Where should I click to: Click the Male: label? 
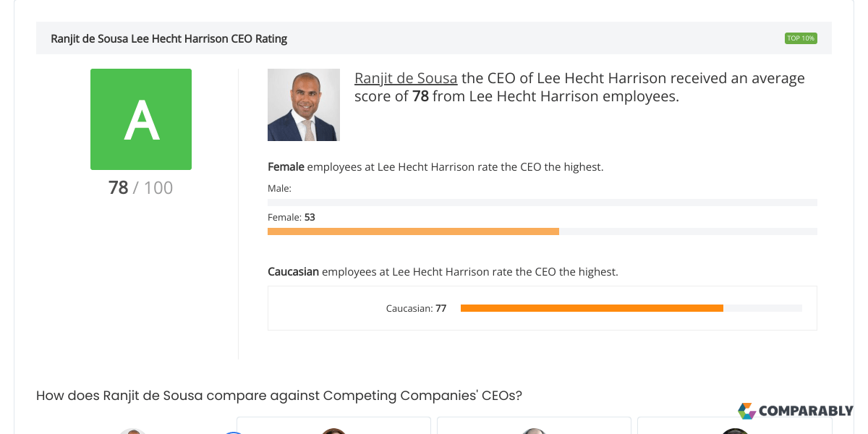click(279, 188)
